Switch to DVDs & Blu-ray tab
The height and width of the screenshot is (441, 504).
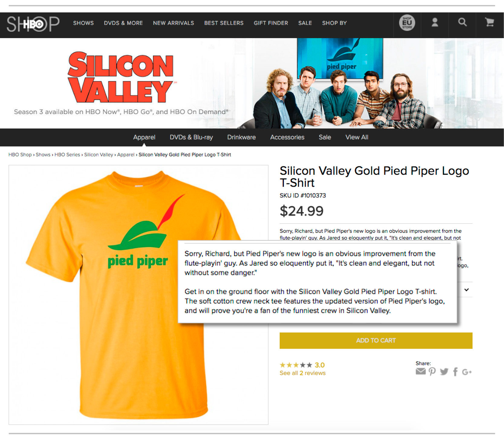(191, 137)
